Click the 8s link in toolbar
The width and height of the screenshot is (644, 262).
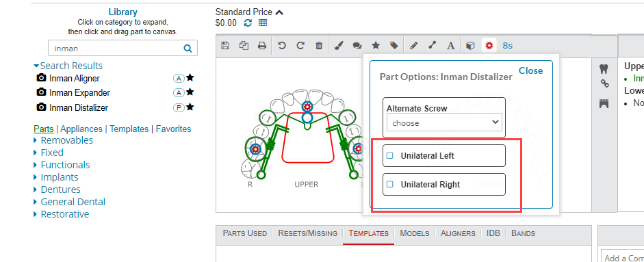coord(508,46)
